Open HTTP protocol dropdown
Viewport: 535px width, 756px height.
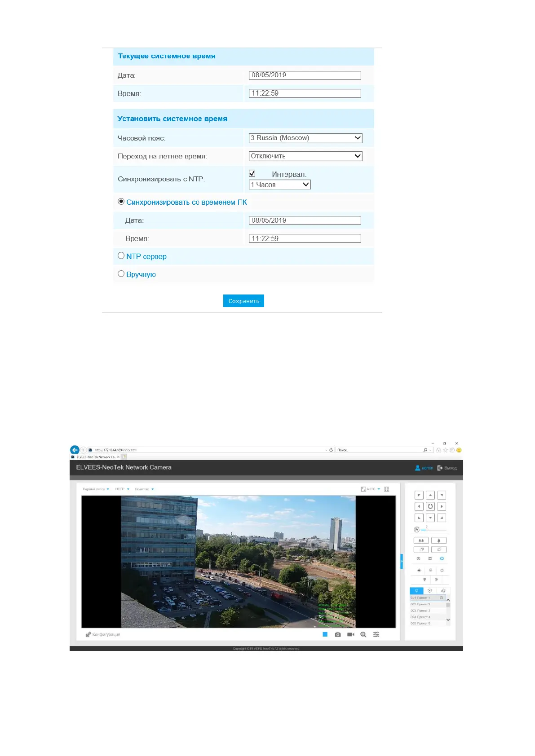coord(122,489)
